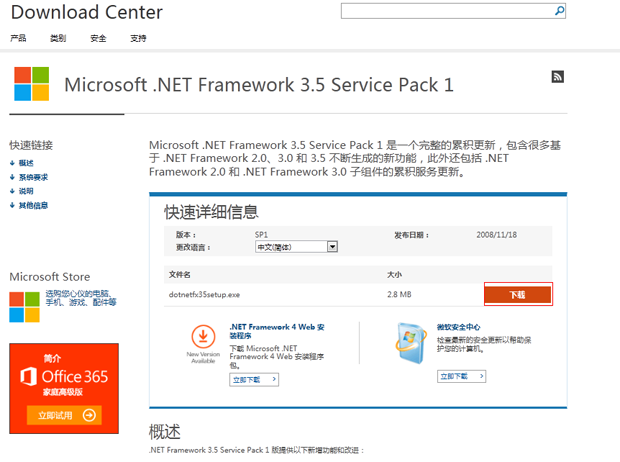Click 立即下载 under .NET Framework 4 Web
The width and height of the screenshot is (620, 462).
tap(254, 380)
